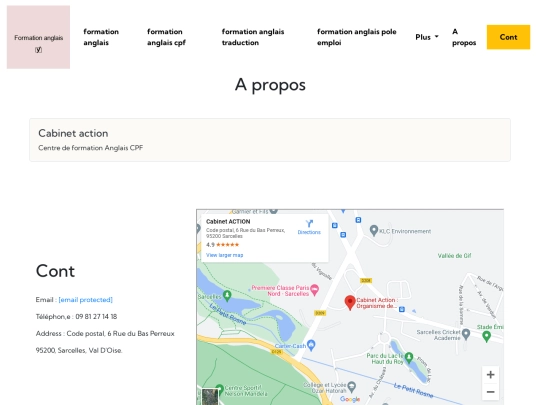
Task: Open the formation anglais menu item
Action: pyautogui.click(x=101, y=37)
